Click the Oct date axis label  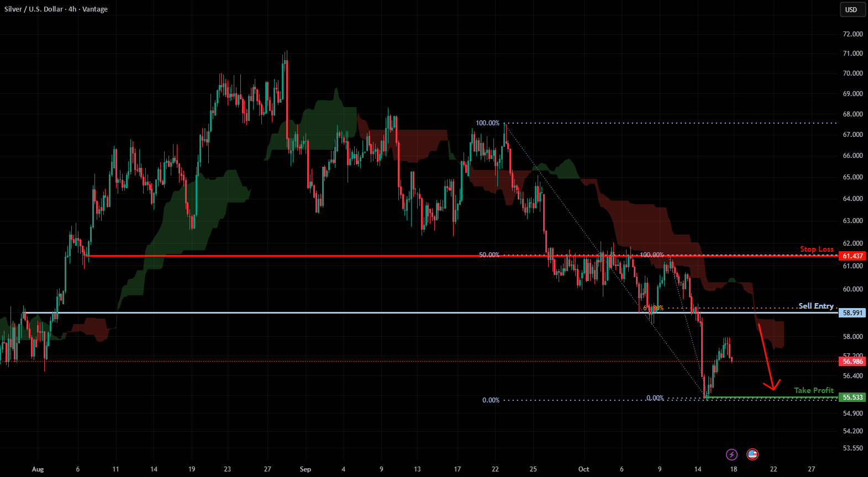[583, 469]
